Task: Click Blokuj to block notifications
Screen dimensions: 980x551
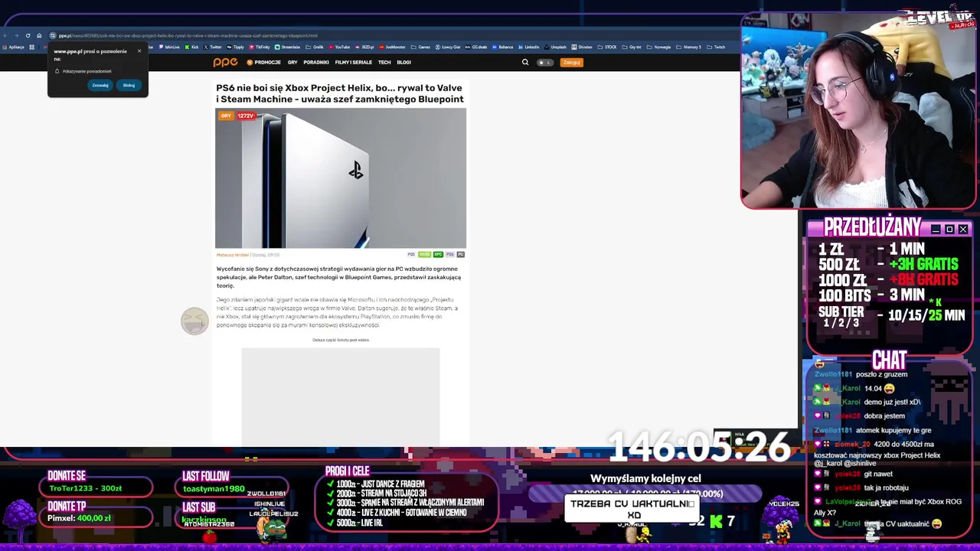Action: pyautogui.click(x=129, y=85)
